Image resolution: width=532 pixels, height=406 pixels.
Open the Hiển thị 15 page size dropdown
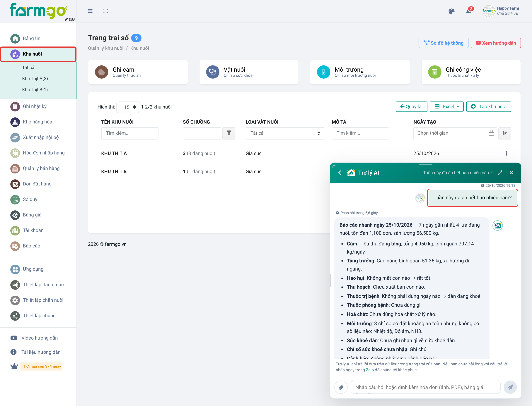(128, 107)
